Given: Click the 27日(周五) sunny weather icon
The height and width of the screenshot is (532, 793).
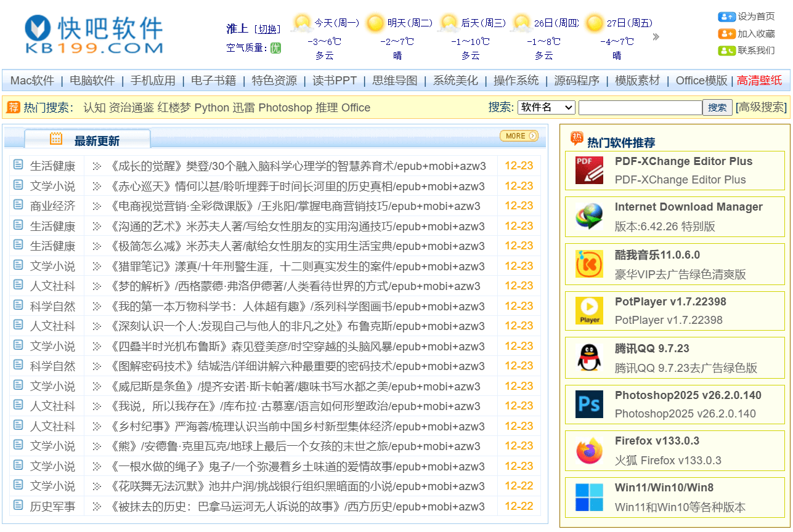Looking at the screenshot, I should [595, 23].
